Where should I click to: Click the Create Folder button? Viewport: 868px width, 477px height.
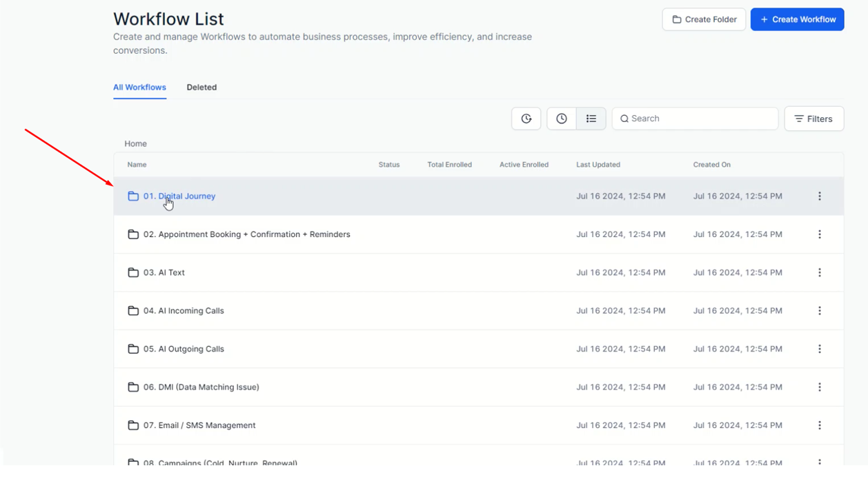click(x=704, y=19)
